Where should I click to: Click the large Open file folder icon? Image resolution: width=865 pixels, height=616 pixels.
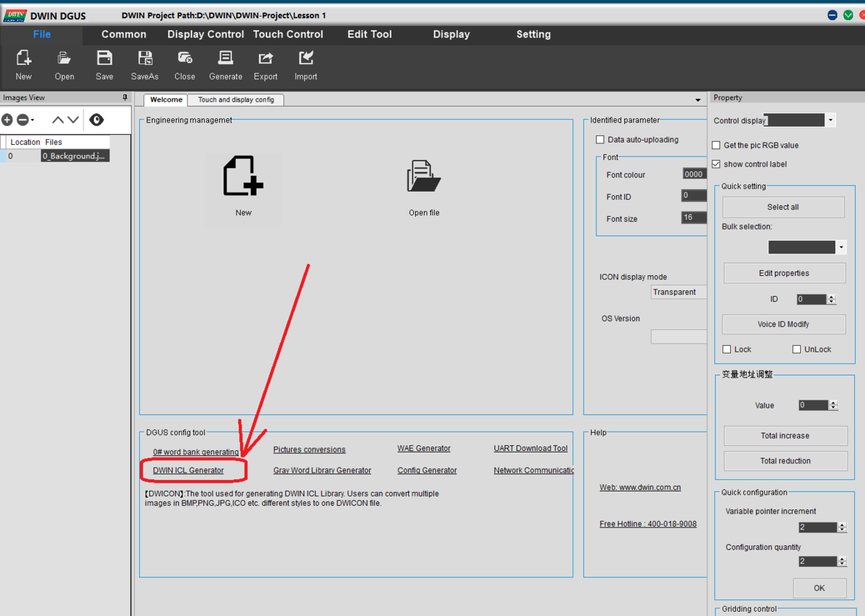(424, 177)
